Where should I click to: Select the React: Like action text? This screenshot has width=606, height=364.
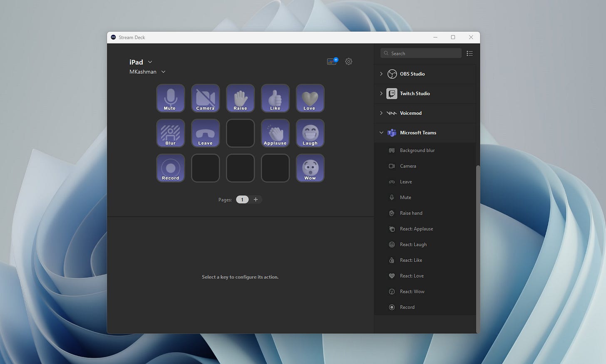click(x=411, y=260)
